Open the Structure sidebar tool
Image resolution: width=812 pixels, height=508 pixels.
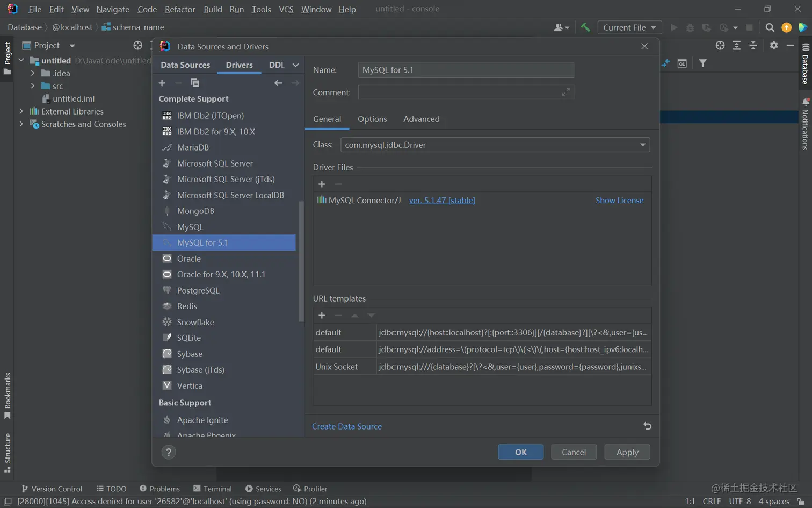[x=8, y=453]
